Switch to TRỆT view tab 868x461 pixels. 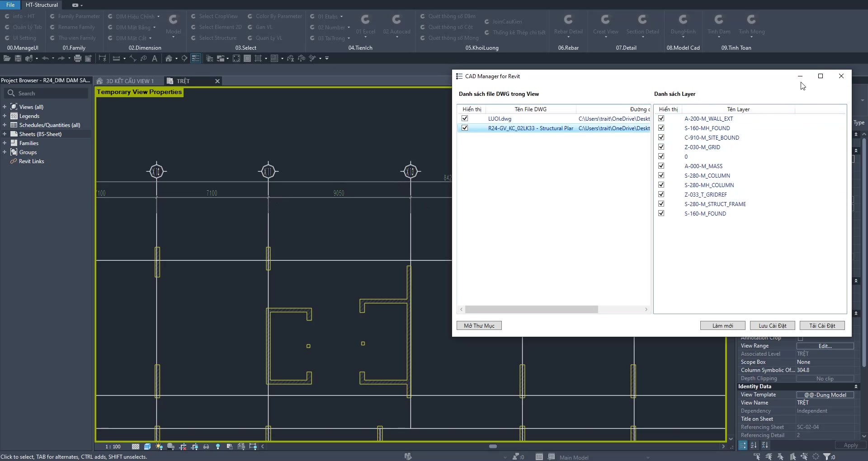pyautogui.click(x=183, y=81)
